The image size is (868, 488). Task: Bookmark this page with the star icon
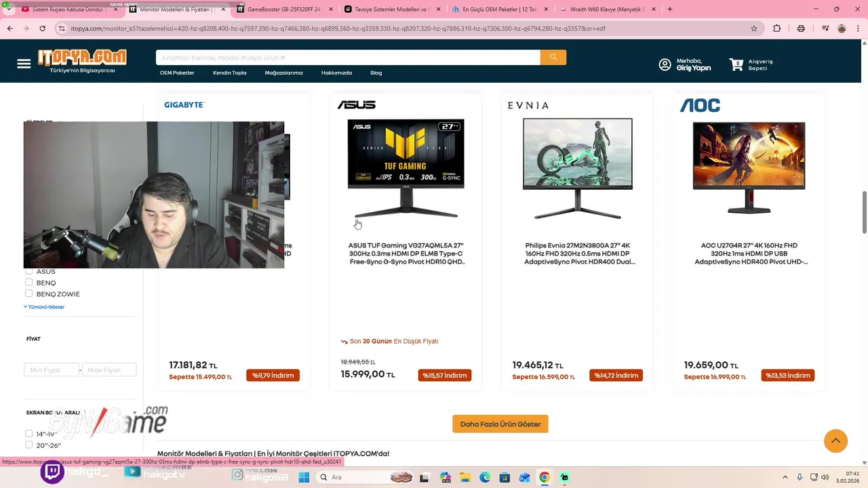tap(754, 28)
